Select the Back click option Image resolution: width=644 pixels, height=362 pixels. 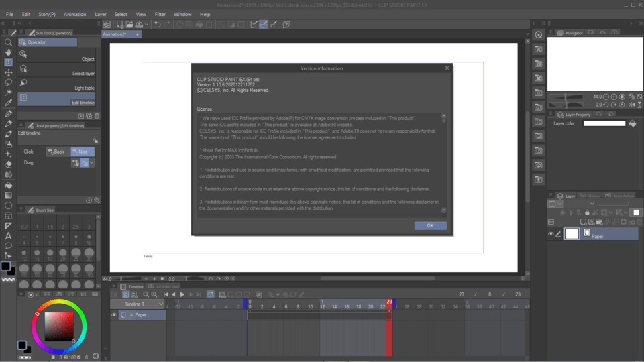[x=58, y=152]
